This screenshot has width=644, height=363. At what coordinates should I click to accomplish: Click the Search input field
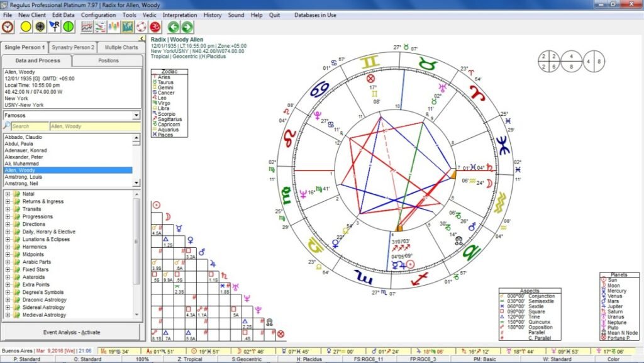pyautogui.click(x=30, y=126)
